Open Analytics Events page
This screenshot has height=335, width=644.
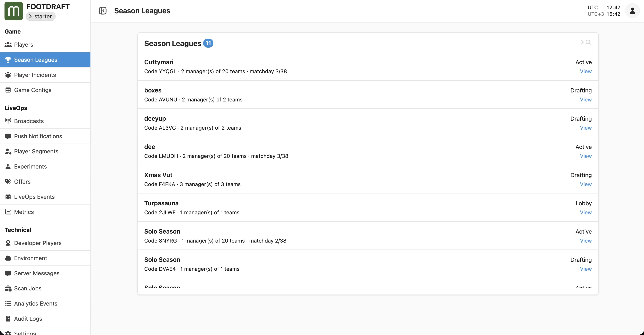pos(45,304)
